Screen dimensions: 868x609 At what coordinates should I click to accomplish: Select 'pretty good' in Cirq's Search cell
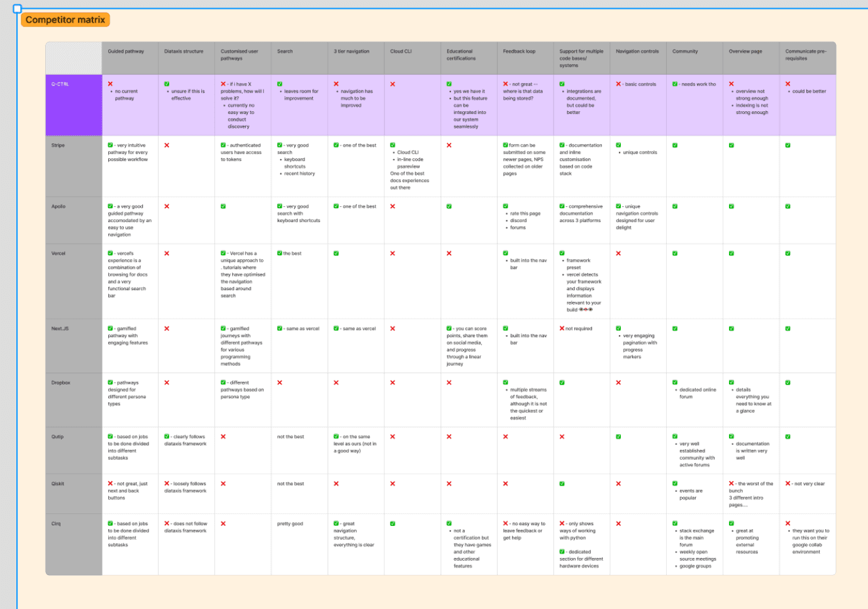coord(290,523)
